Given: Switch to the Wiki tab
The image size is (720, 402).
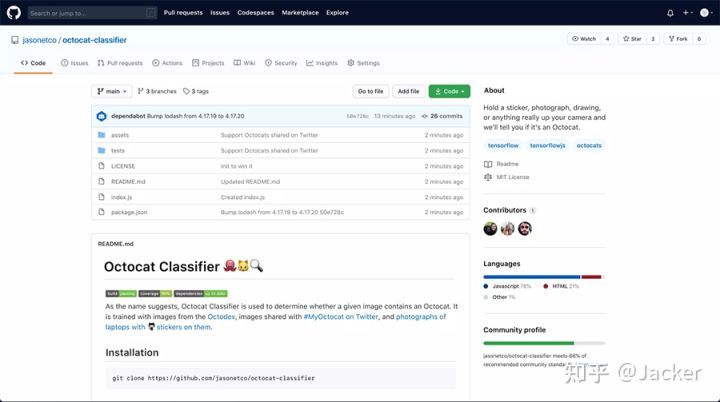Looking at the screenshot, I should click(244, 63).
